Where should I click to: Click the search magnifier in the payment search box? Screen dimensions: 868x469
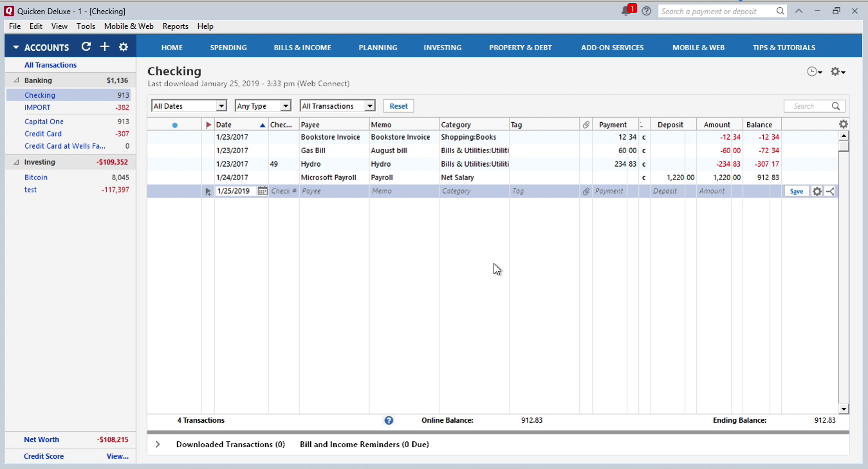point(780,11)
